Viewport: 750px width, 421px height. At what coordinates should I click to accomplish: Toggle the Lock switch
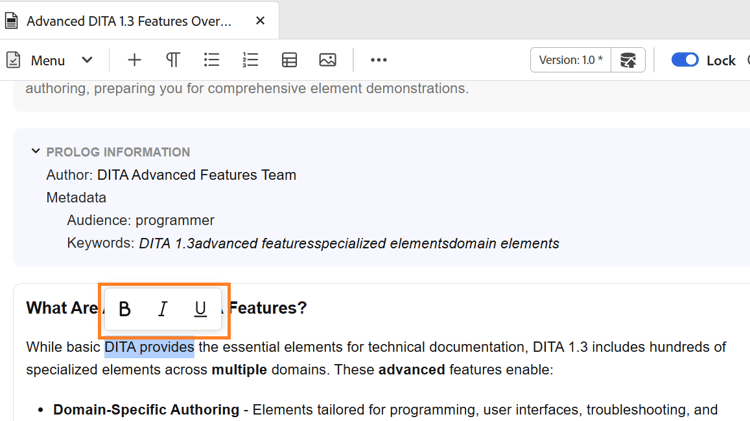click(x=685, y=60)
